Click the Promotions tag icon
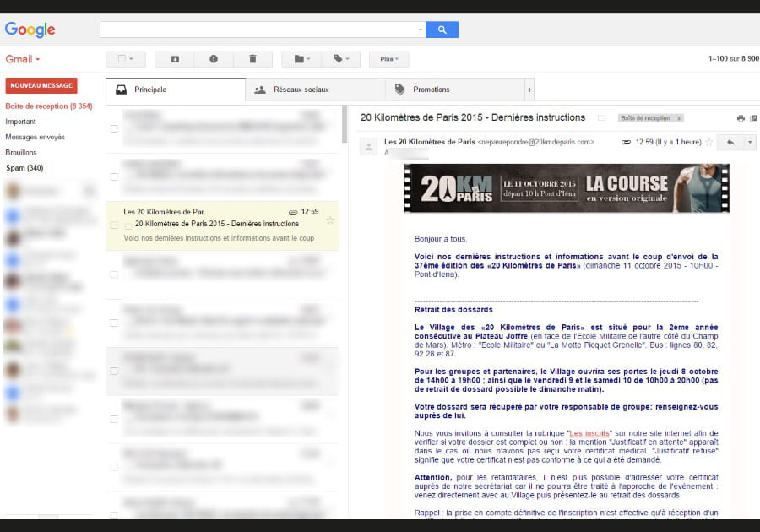The image size is (760, 532). click(x=400, y=90)
